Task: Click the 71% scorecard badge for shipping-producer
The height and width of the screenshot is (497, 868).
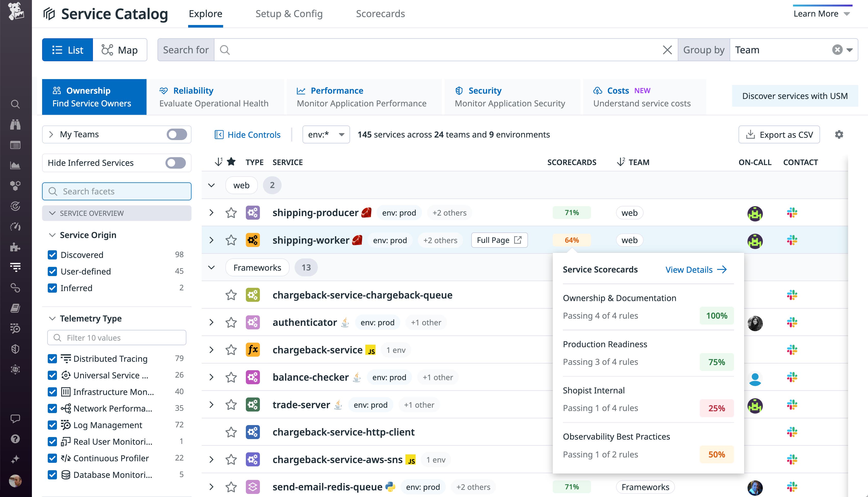Action: [571, 213]
